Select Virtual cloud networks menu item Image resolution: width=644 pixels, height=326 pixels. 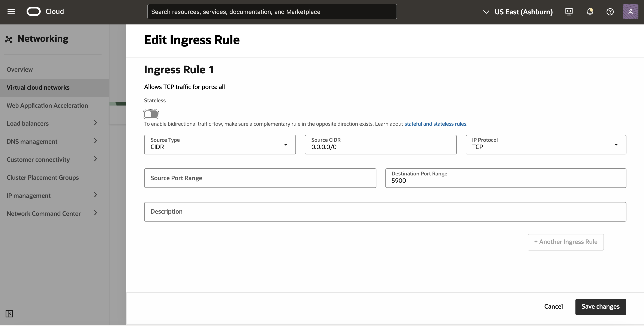click(38, 88)
